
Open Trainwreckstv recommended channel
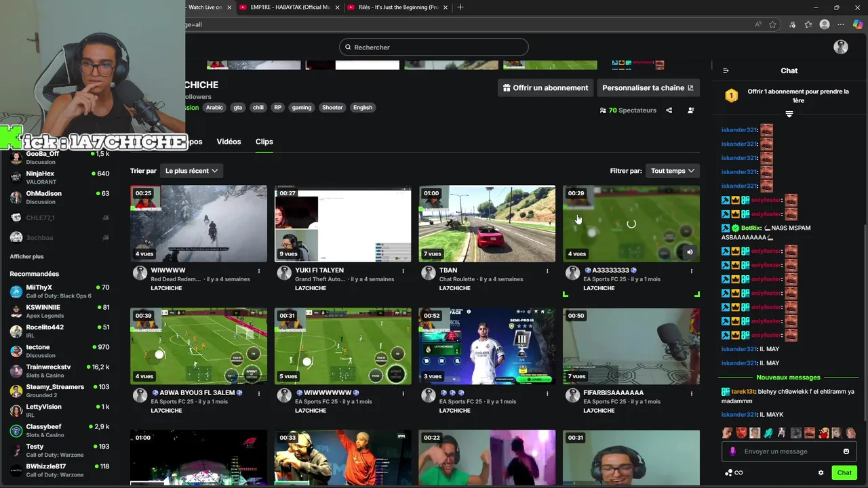(x=60, y=371)
